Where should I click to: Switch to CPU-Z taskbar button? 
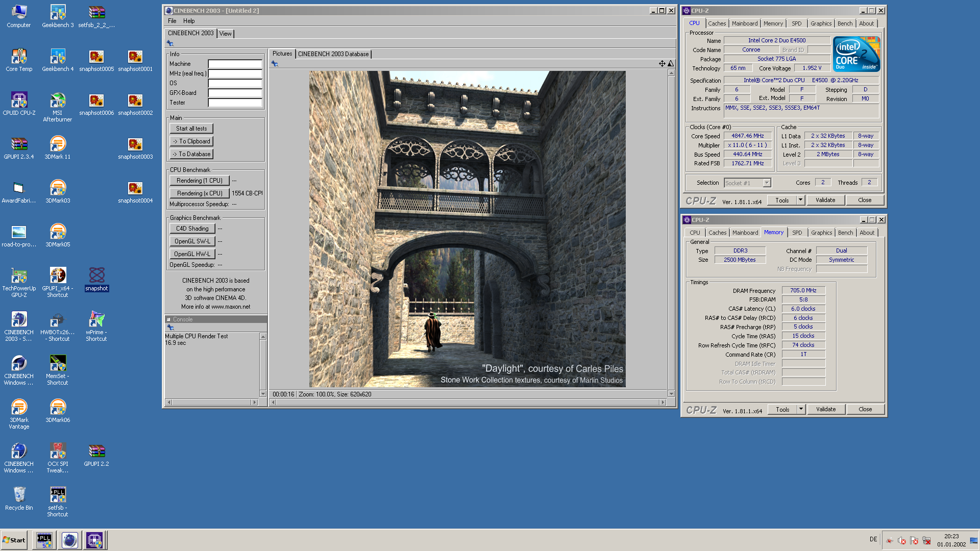point(94,540)
